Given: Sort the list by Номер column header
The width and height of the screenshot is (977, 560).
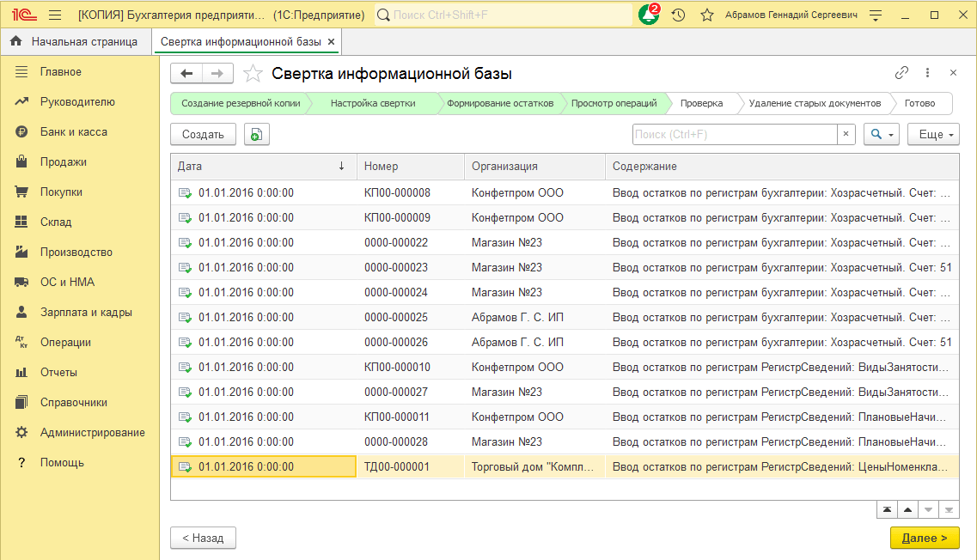Looking at the screenshot, I should pyautogui.click(x=411, y=167).
